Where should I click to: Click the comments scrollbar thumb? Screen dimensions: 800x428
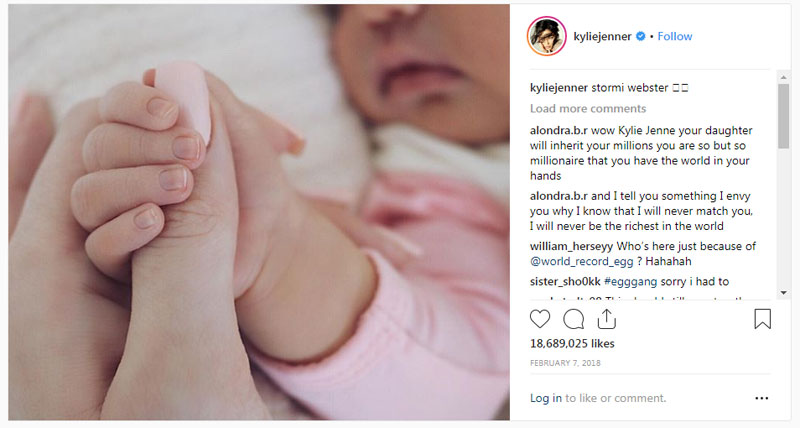(x=783, y=116)
